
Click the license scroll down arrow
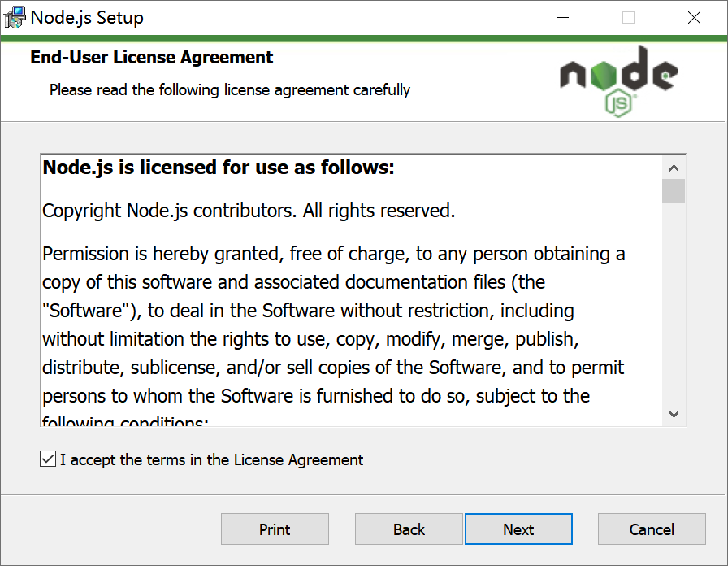tap(674, 414)
